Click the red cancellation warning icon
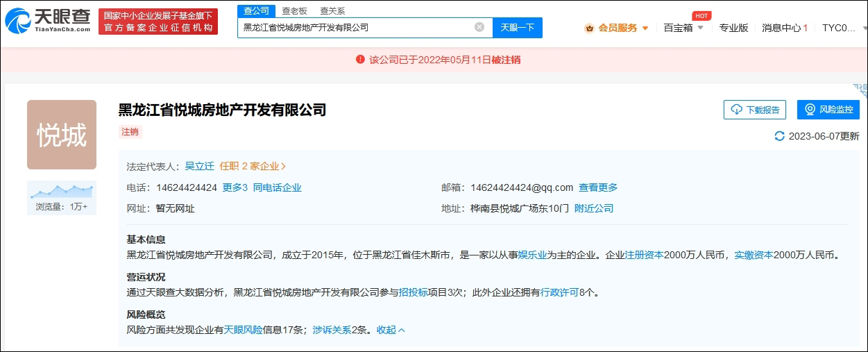868x352 pixels. [x=360, y=60]
